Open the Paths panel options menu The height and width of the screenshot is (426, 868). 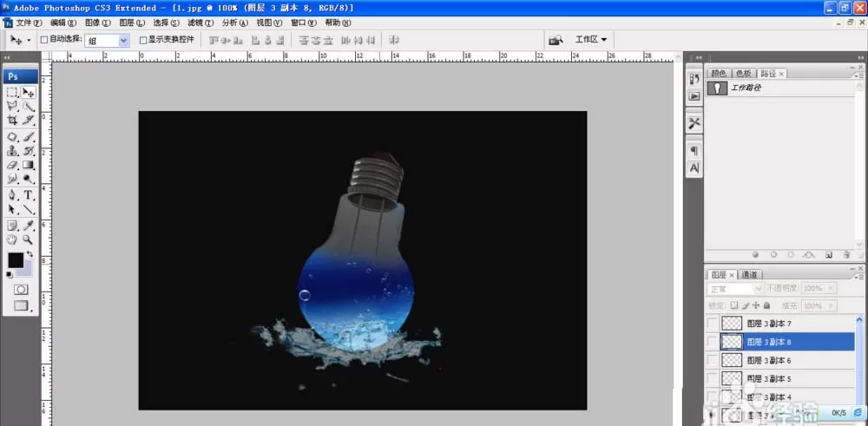(858, 74)
